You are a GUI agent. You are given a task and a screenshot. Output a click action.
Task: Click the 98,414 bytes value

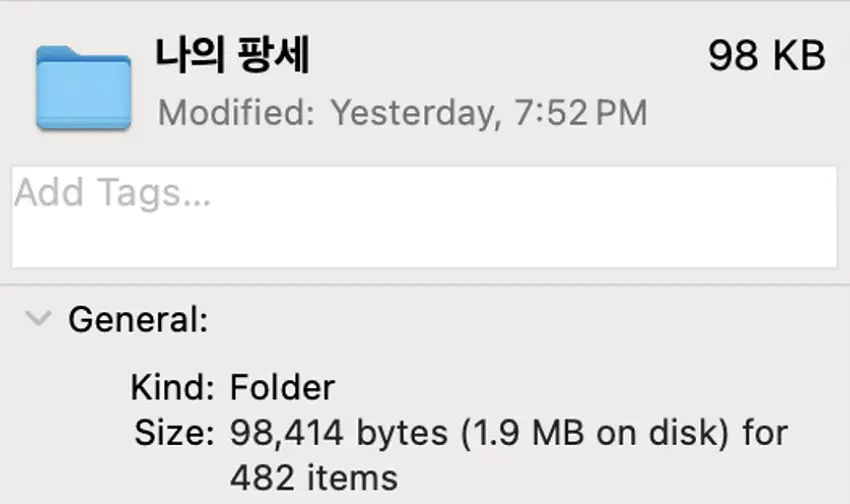339,432
